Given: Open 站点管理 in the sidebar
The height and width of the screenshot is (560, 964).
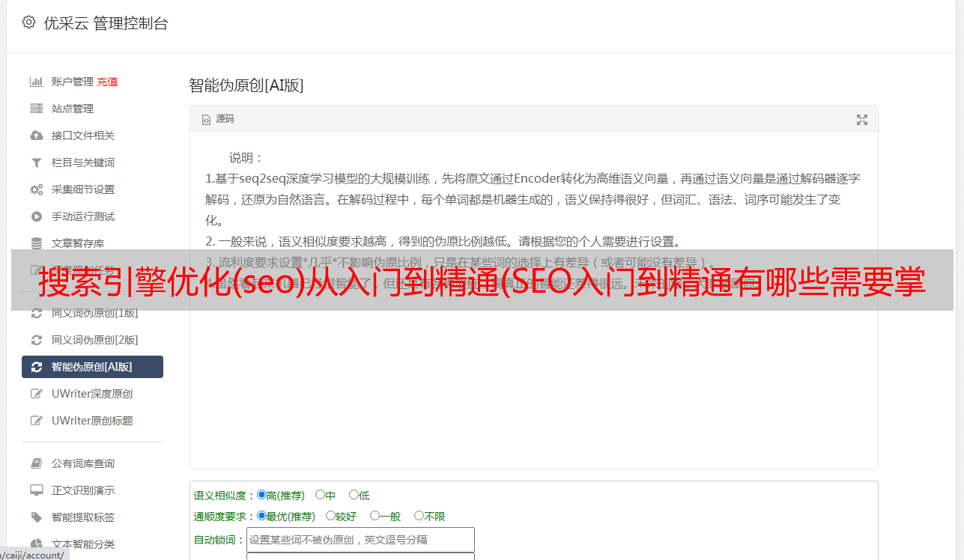Looking at the screenshot, I should click(x=73, y=109).
